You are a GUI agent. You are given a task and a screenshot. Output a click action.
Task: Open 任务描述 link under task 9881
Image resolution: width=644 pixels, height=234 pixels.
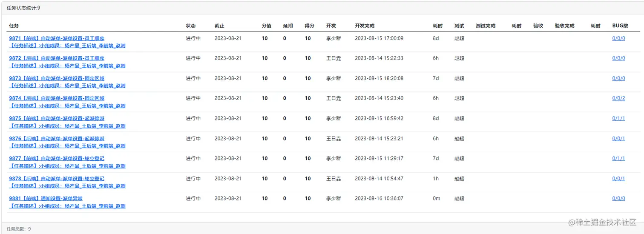tap(67, 206)
